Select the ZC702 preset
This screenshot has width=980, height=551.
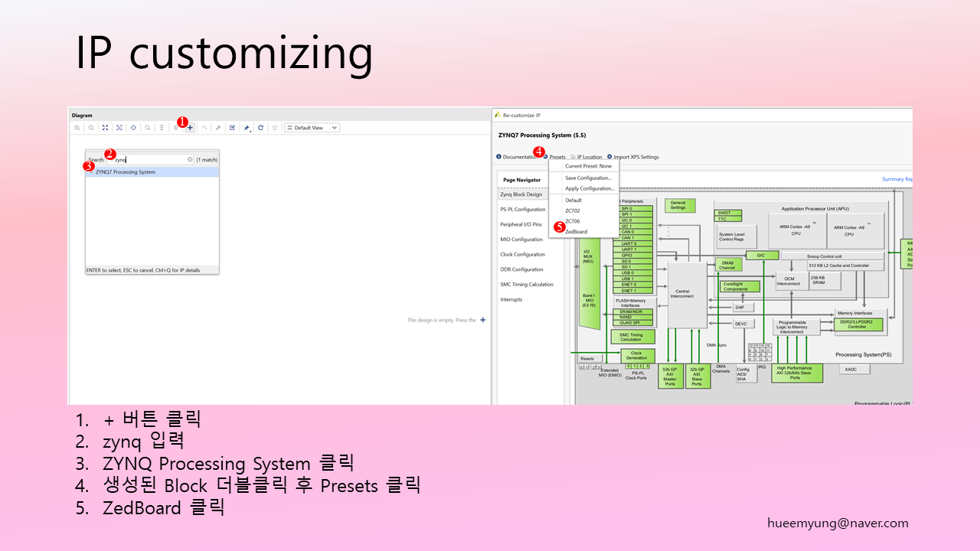(x=573, y=210)
